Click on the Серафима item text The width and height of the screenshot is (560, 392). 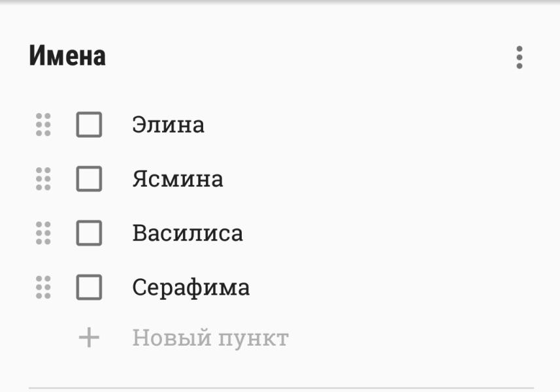(191, 288)
